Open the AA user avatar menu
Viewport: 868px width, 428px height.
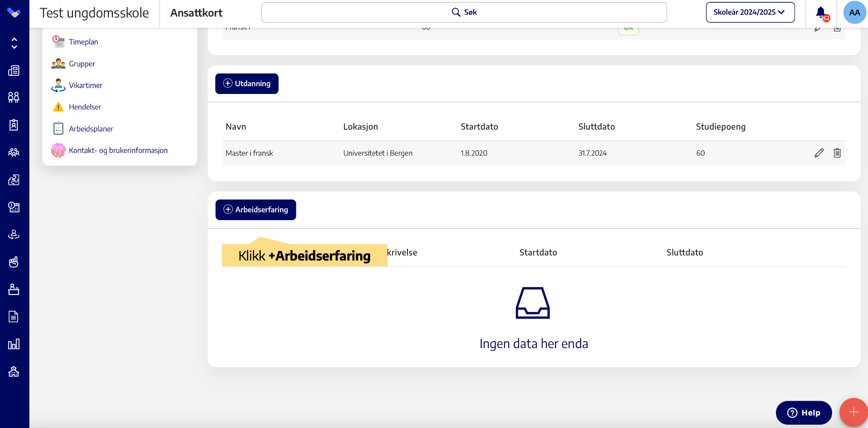tap(854, 13)
